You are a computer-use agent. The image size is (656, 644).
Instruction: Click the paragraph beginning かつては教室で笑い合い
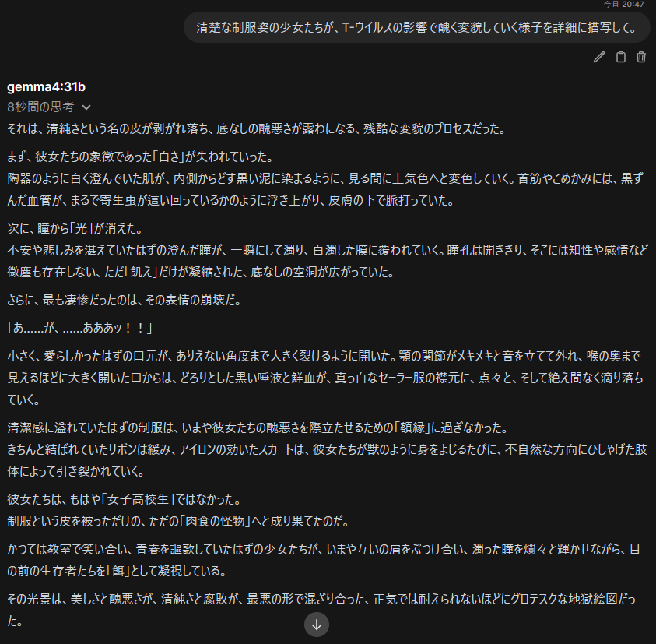[x=324, y=560]
